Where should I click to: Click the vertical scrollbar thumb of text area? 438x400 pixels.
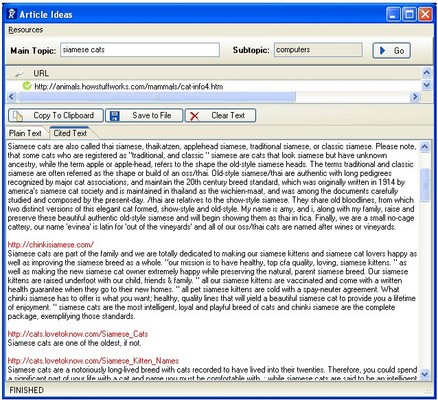click(425, 185)
